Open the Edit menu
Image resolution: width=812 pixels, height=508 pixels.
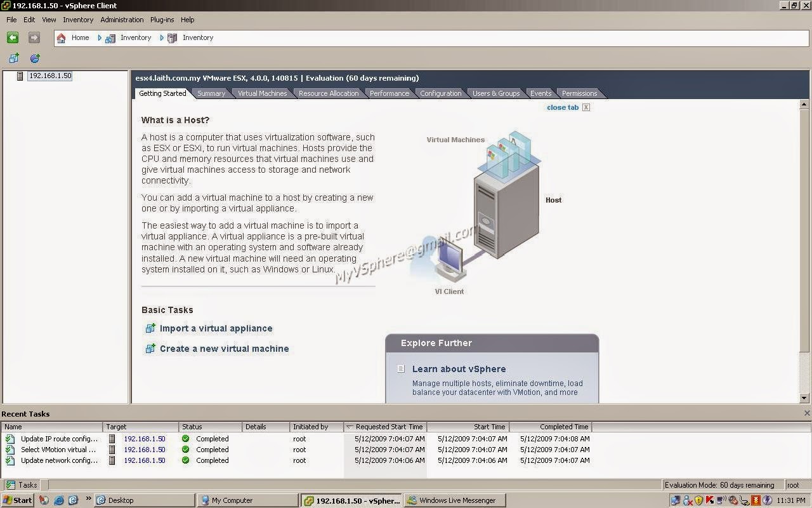pyautogui.click(x=29, y=20)
